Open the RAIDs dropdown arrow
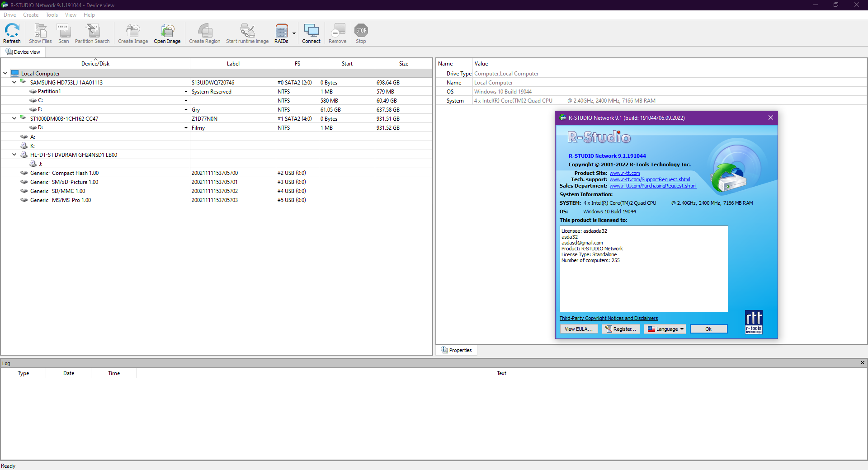Viewport: 868px width, 470px height. 294,33
